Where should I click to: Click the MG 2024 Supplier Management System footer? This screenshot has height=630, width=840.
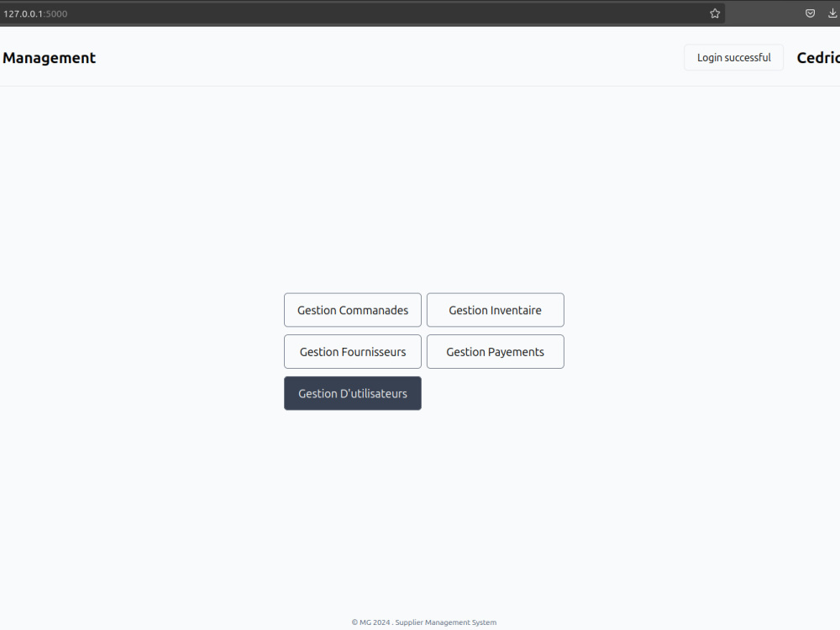[x=423, y=622]
